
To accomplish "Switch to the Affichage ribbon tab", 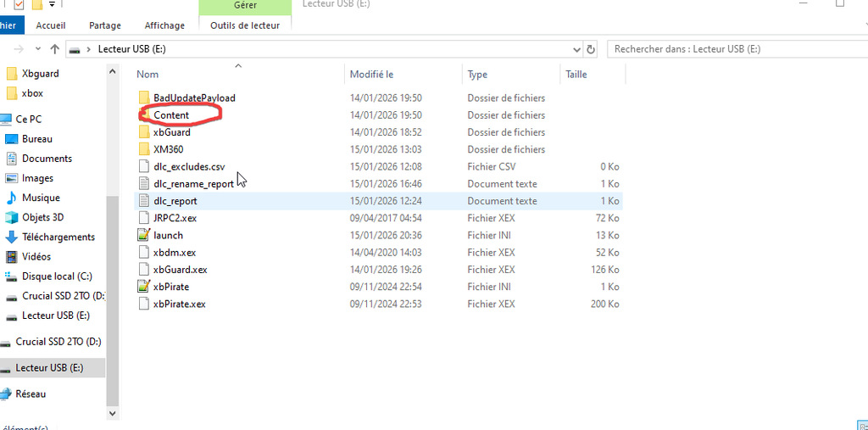I will pyautogui.click(x=164, y=25).
